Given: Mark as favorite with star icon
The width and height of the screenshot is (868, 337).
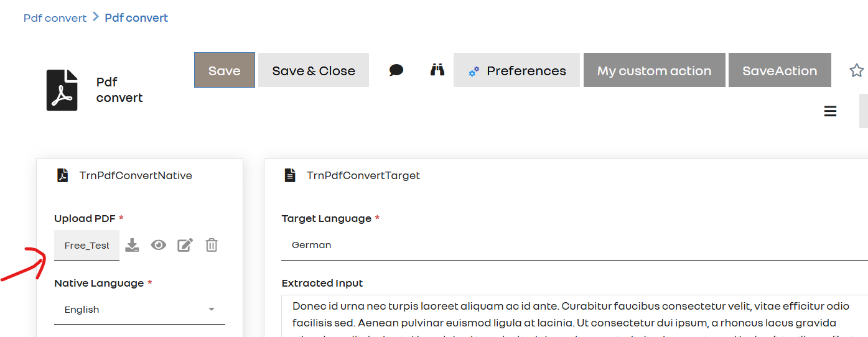Looking at the screenshot, I should [x=856, y=70].
